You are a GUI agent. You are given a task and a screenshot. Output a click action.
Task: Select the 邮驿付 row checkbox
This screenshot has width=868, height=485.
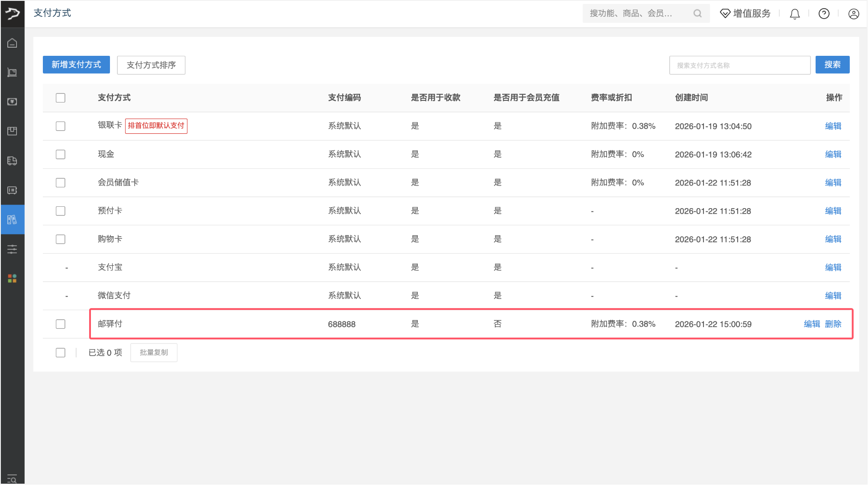point(61,324)
